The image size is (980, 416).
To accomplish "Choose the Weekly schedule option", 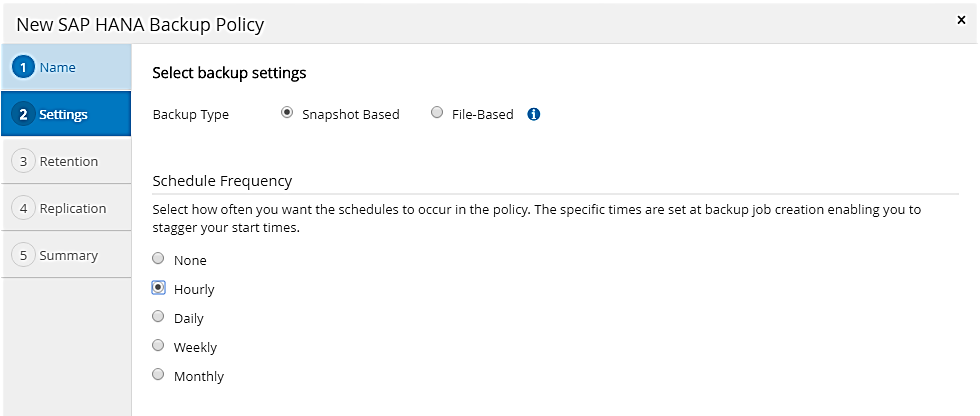I will pos(158,346).
